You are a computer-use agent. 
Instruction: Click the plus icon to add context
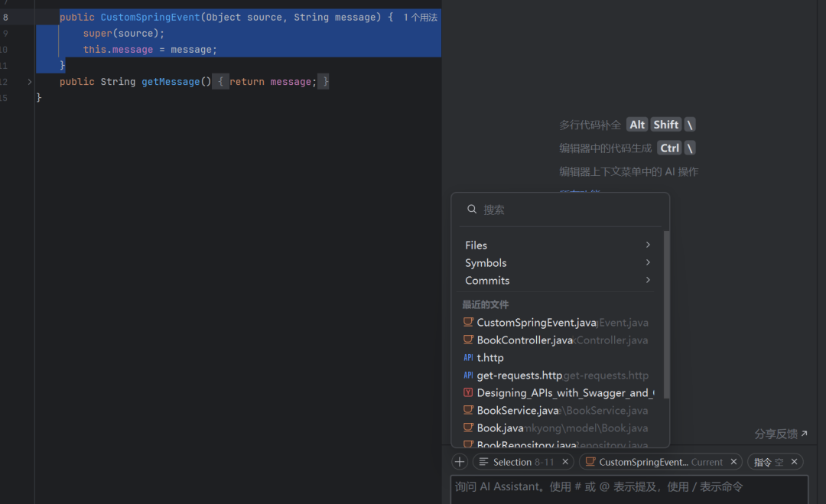tap(460, 462)
